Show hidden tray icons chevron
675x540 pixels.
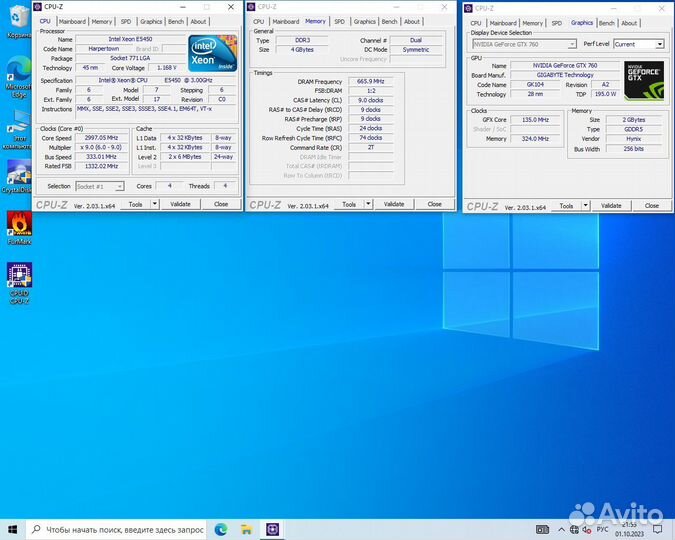pos(561,529)
